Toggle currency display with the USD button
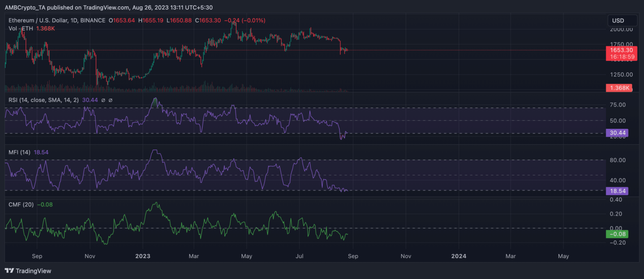644x279 pixels. point(622,20)
